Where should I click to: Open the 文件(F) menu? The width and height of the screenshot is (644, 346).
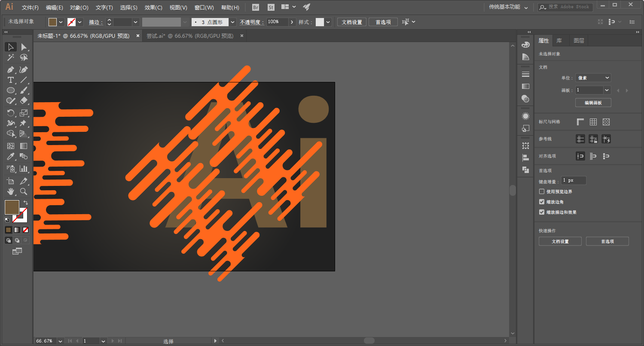click(x=30, y=7)
